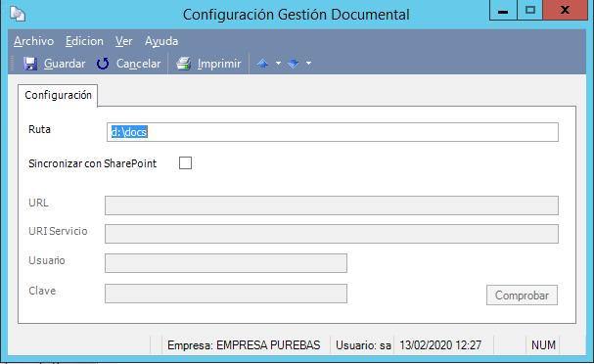Click the Comprobar button

(x=522, y=296)
